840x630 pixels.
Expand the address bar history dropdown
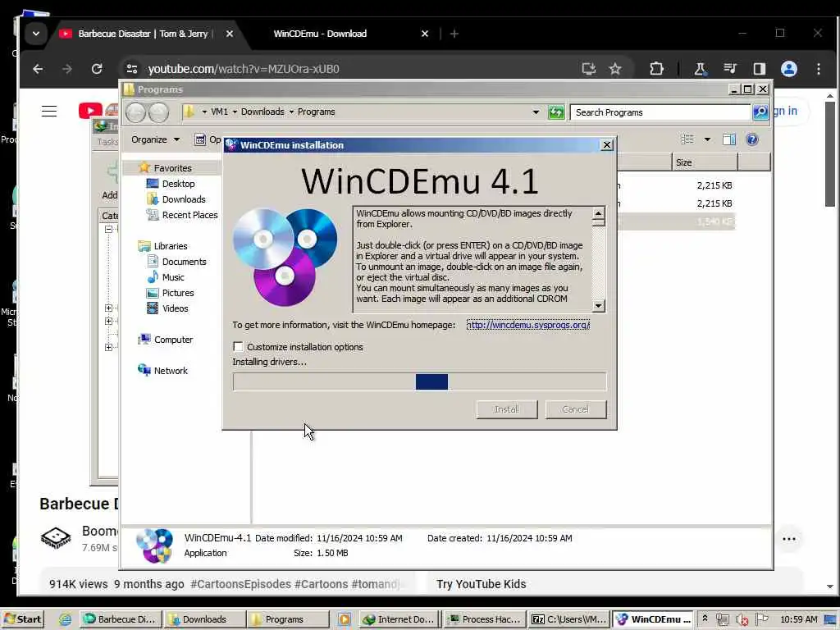coord(536,112)
